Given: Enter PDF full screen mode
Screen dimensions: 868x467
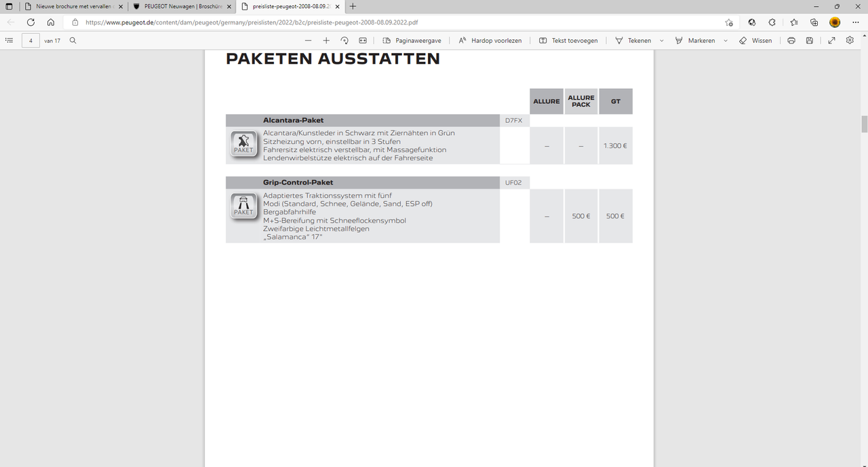Looking at the screenshot, I should point(832,41).
